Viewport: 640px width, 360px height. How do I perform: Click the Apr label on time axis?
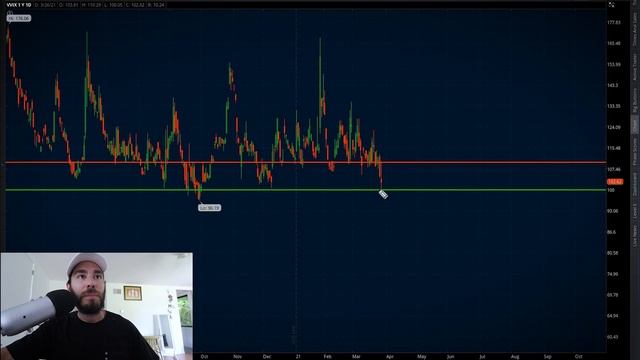coord(390,356)
